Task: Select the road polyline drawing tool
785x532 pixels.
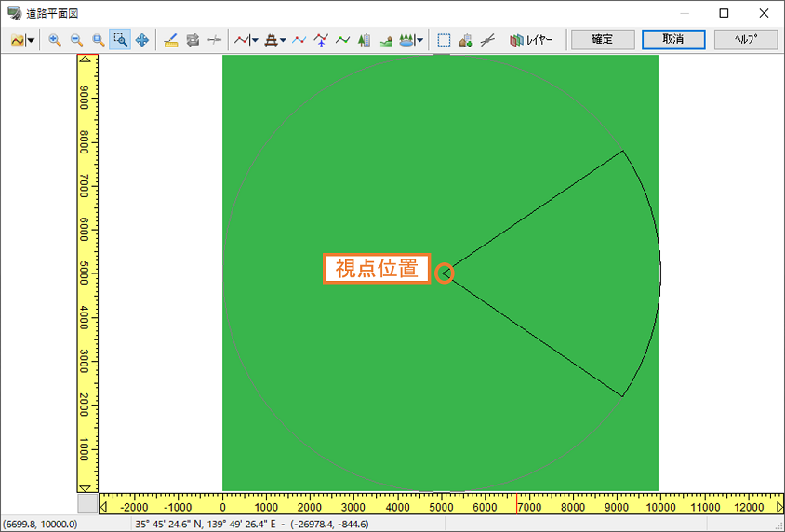Action: [x=242, y=40]
